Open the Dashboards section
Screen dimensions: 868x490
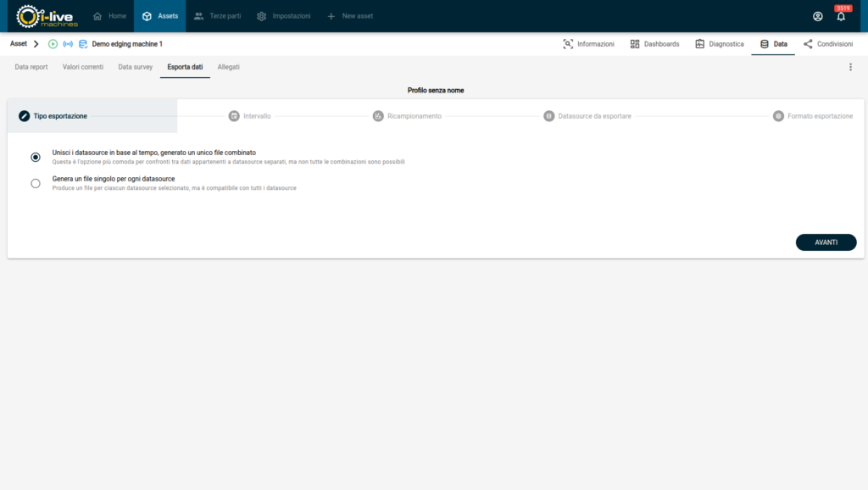coord(654,44)
